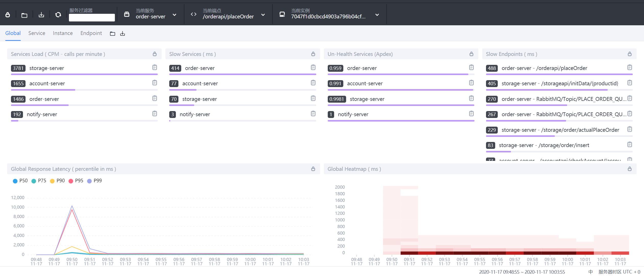Screen dimensions: 644x276
Task: Open the folder icon in top toolbar
Action: pyautogui.click(x=24, y=15)
